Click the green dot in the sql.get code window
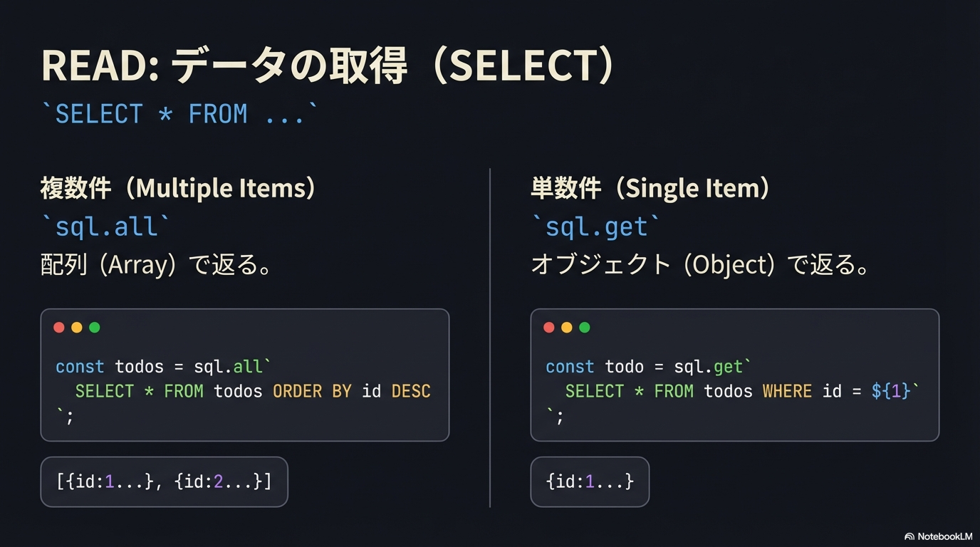This screenshot has width=980, height=547. [x=585, y=328]
